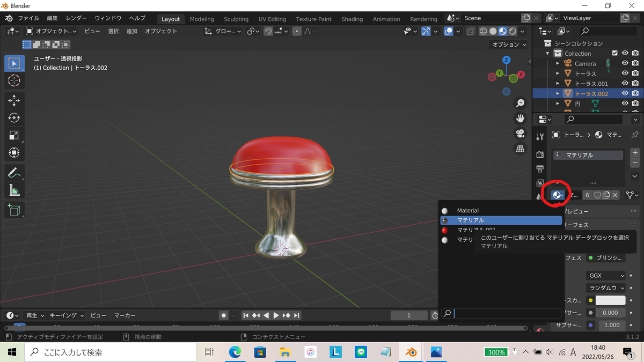
Task: Select the Rotate tool
Action: point(14,118)
